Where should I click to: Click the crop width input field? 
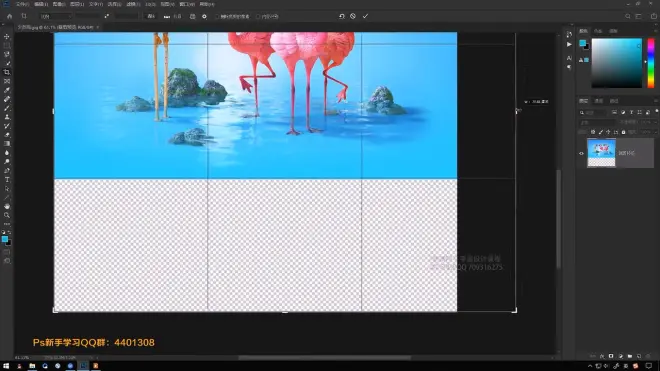coord(88,16)
